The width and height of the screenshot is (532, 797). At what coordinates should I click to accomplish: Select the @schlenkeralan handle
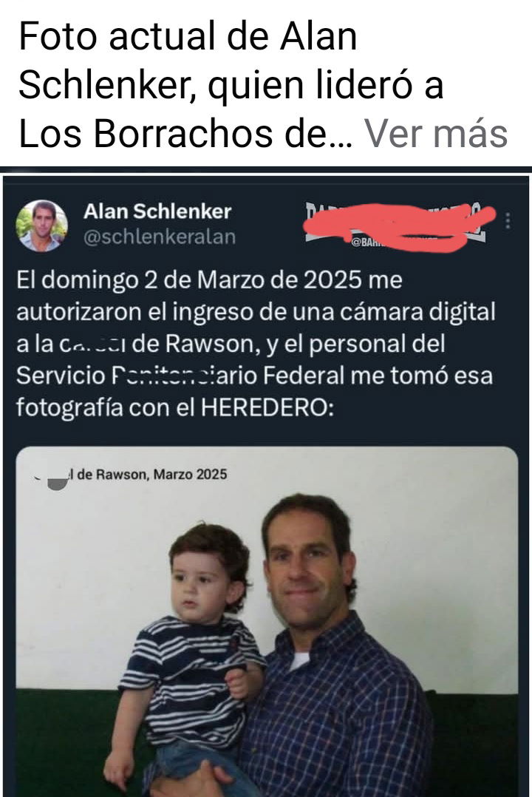159,237
